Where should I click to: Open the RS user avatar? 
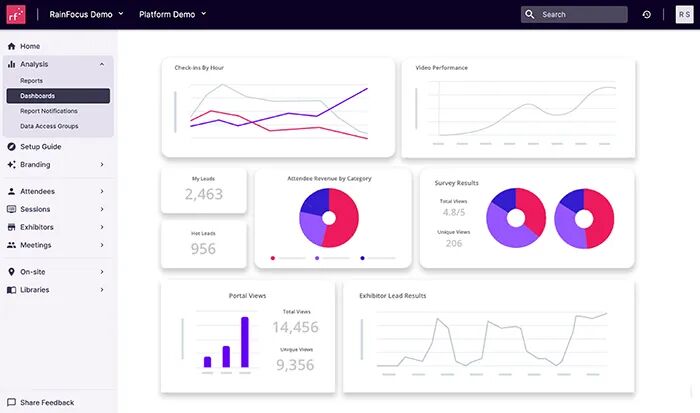pyautogui.click(x=684, y=14)
